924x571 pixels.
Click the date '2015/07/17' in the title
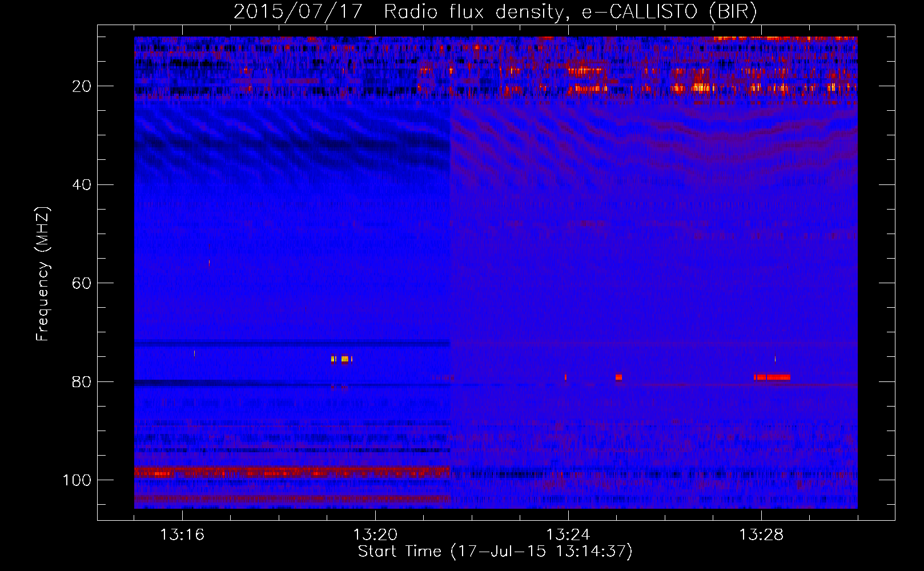[298, 12]
